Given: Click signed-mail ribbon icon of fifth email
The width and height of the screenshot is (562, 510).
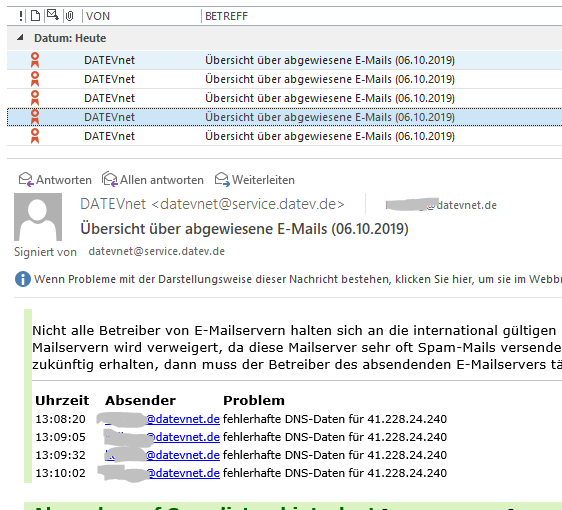Looking at the screenshot, I should (x=35, y=136).
